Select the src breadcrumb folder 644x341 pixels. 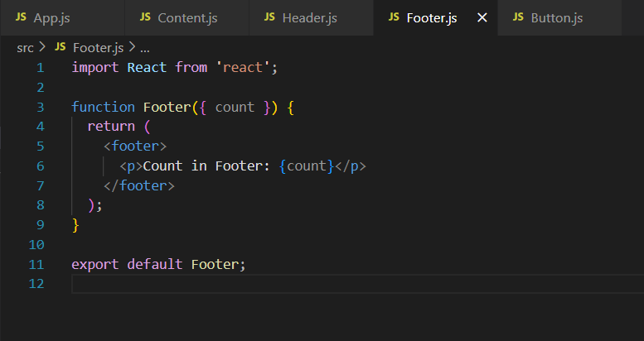[x=25, y=48]
